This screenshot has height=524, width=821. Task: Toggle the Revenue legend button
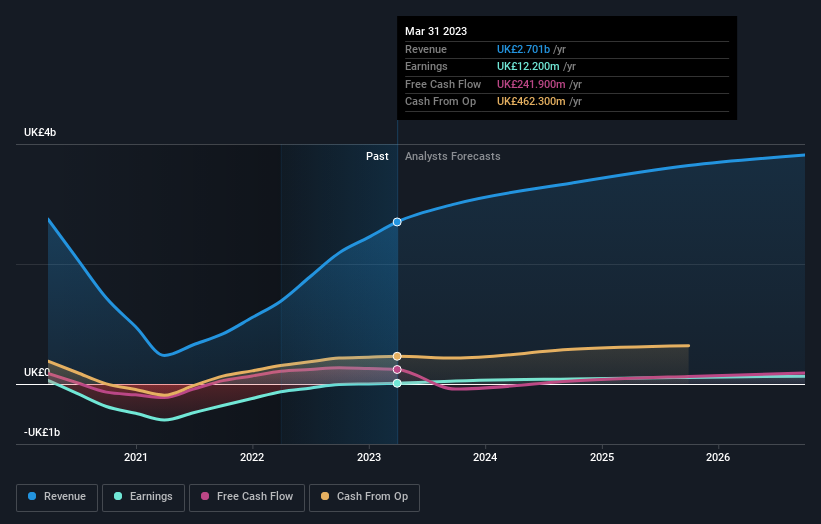pyautogui.click(x=57, y=497)
